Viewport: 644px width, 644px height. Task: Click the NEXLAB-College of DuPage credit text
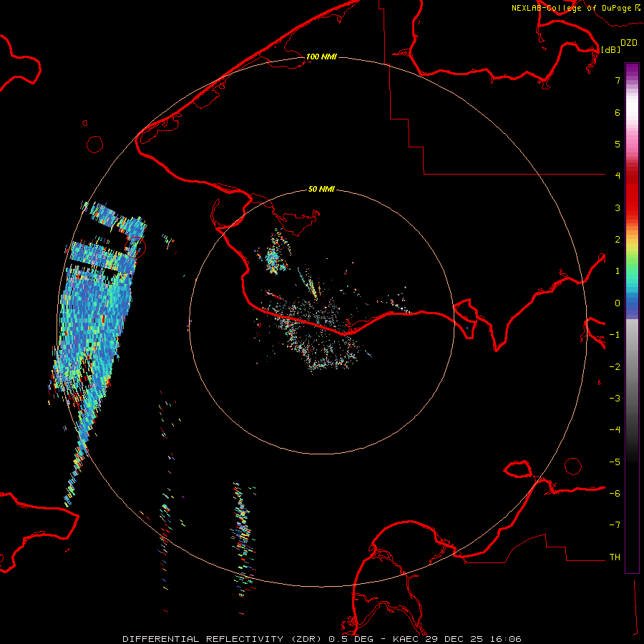coord(575,8)
